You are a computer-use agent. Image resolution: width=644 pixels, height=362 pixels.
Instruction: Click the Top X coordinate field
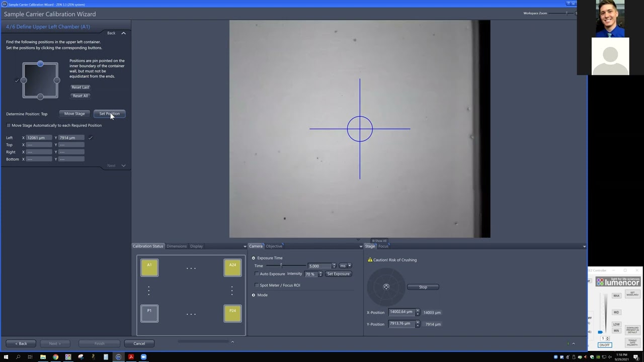click(x=39, y=145)
